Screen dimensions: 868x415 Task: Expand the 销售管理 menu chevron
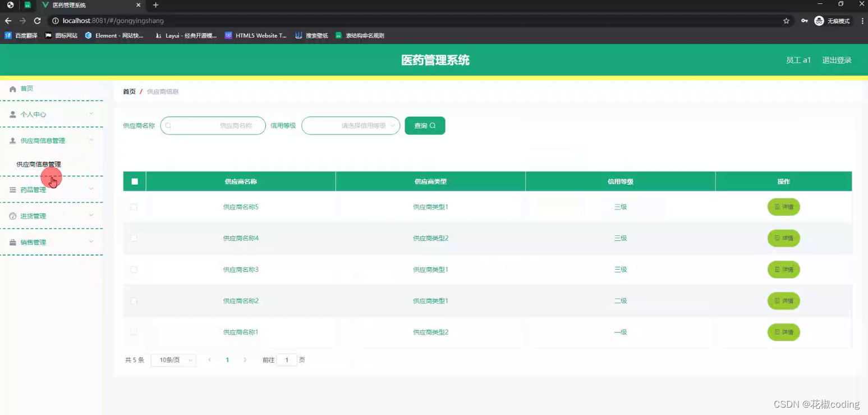(91, 242)
